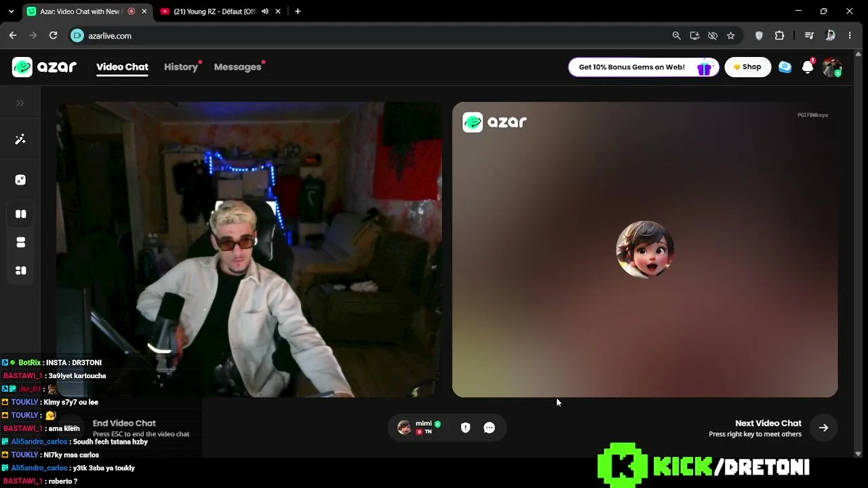Viewport: 868px width, 488px height.
Task: Click chat message 'y3tk 3aba ya toukly'
Action: [104, 468]
